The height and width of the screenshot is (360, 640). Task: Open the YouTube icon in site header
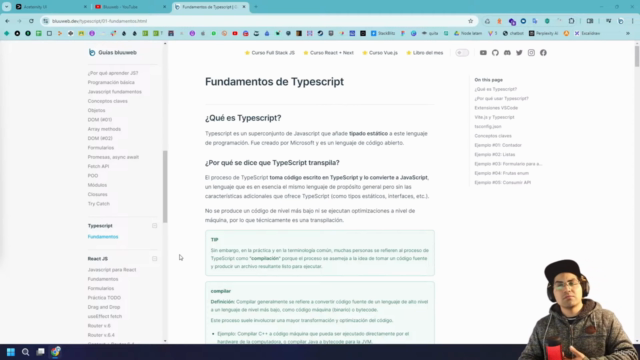[x=483, y=53]
